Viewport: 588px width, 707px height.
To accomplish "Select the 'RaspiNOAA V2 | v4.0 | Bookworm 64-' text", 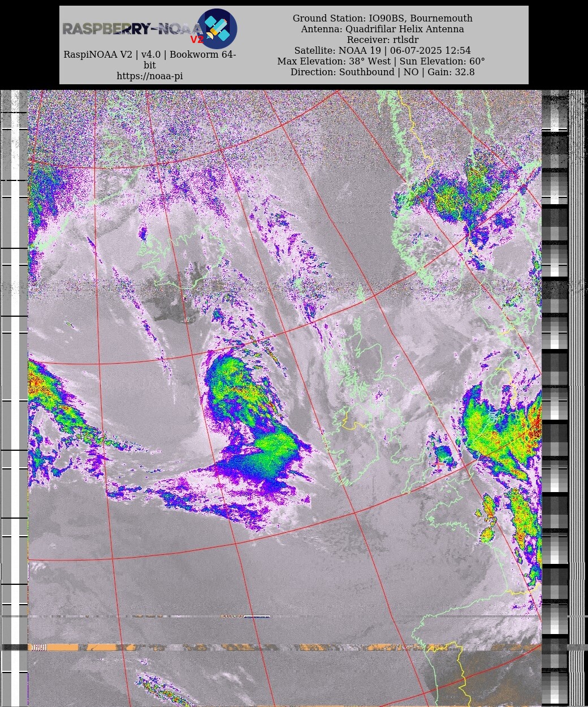I will pos(150,55).
